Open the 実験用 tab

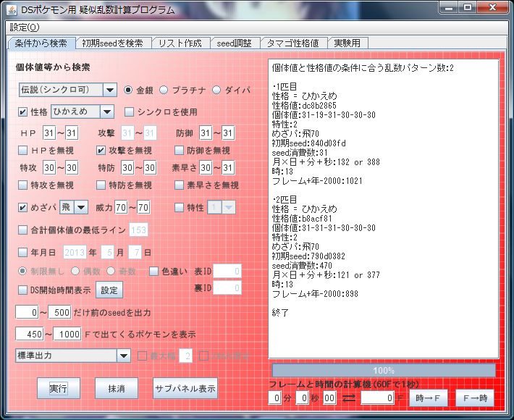click(347, 43)
